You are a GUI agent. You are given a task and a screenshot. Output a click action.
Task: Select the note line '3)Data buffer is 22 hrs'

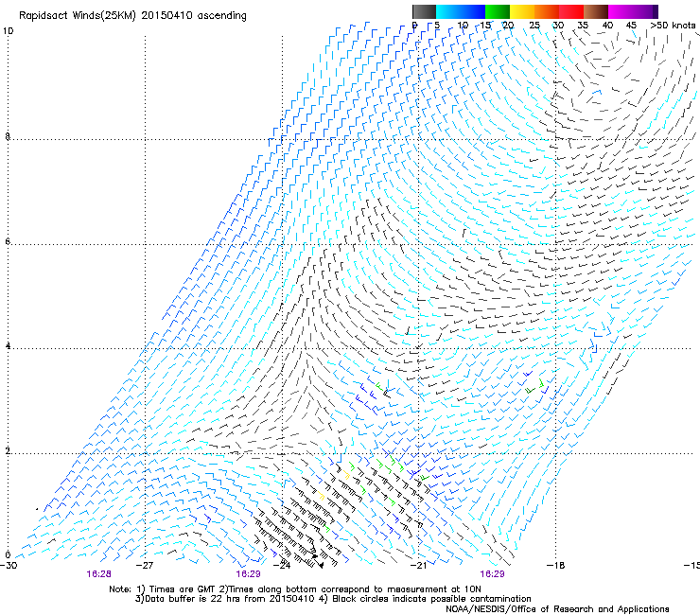(333, 599)
